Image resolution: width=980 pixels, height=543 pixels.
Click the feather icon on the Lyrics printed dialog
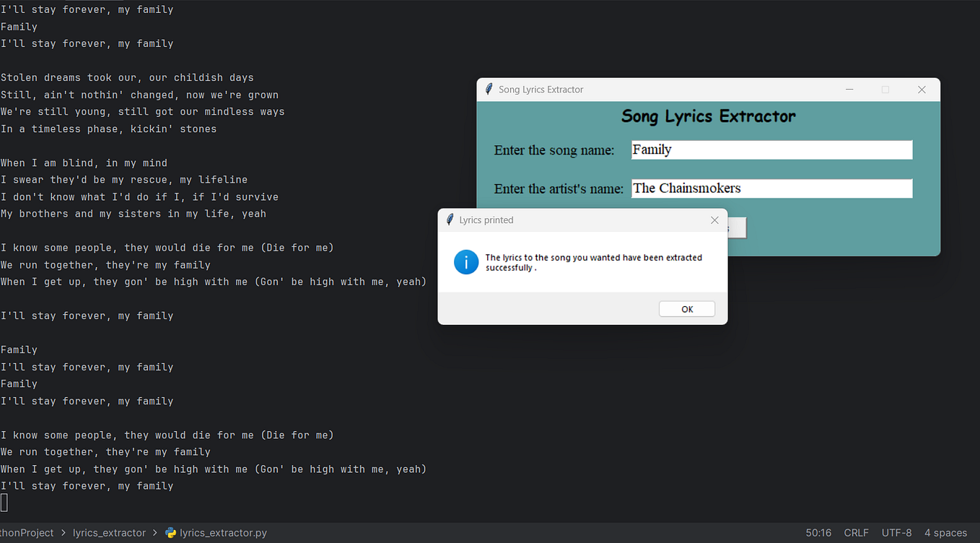448,220
